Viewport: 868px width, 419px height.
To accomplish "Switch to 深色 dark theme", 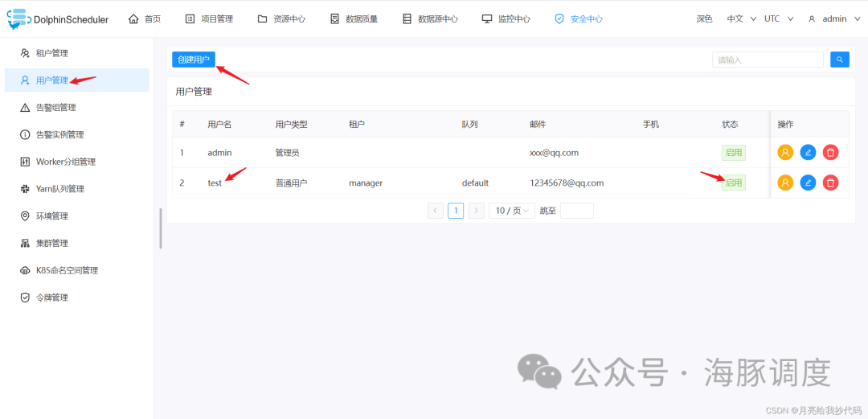I will point(704,18).
